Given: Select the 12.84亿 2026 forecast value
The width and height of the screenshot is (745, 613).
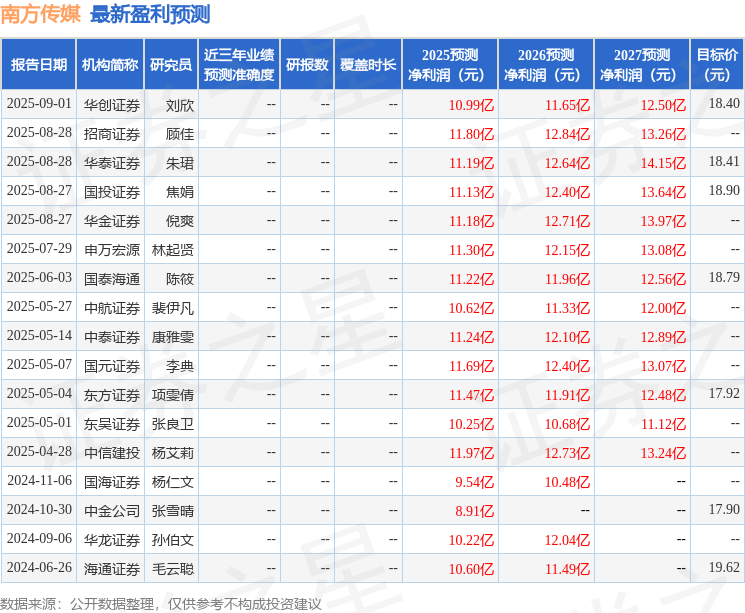Looking at the screenshot, I should [567, 134].
